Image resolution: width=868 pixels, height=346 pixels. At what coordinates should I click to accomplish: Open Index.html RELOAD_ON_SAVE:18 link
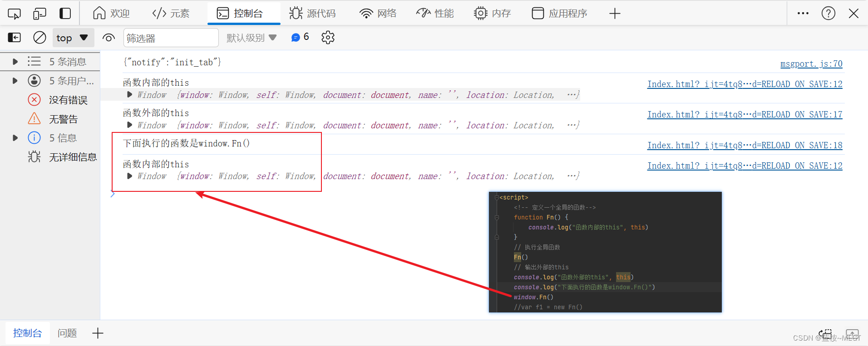click(745, 145)
